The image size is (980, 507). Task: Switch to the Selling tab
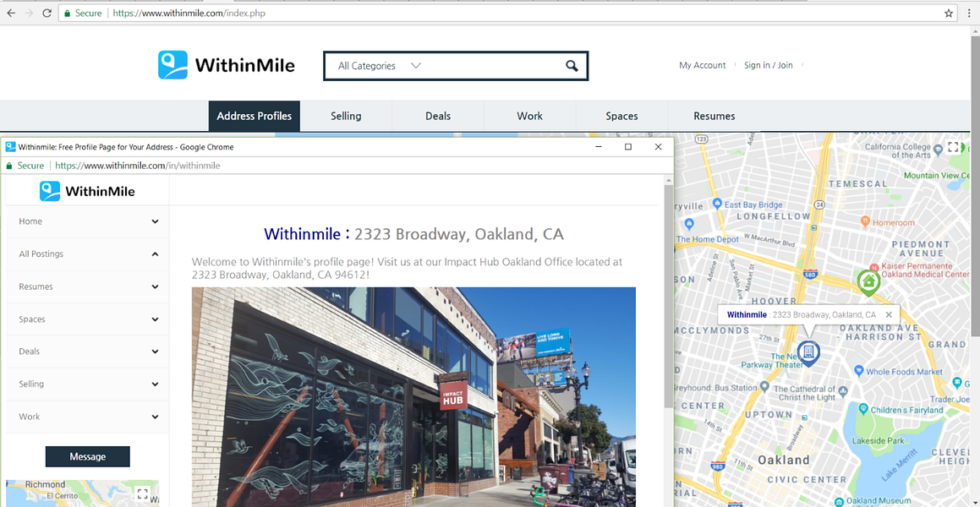pyautogui.click(x=346, y=116)
